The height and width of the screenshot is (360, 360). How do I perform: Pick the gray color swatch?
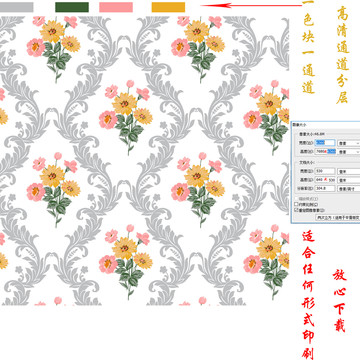coord(17,7)
